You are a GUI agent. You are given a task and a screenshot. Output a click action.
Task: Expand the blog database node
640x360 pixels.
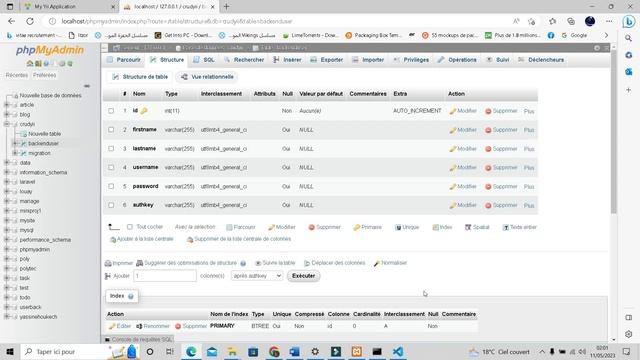tap(7, 115)
